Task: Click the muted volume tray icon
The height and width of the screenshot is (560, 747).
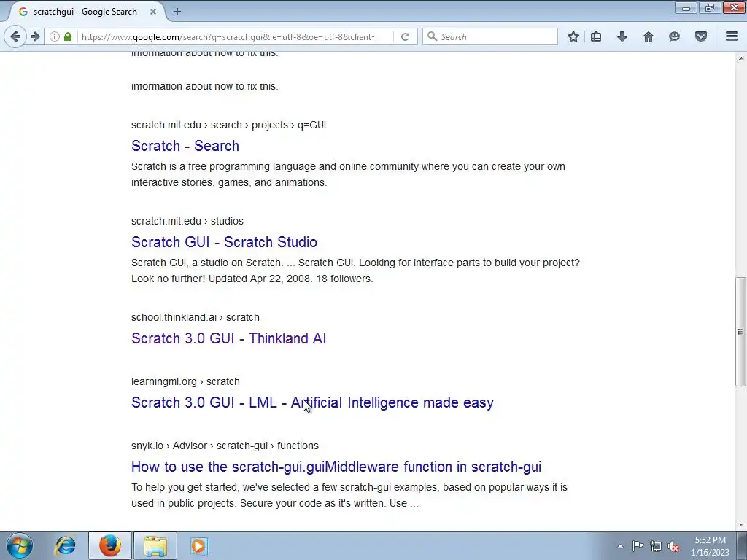Action: pos(673,546)
